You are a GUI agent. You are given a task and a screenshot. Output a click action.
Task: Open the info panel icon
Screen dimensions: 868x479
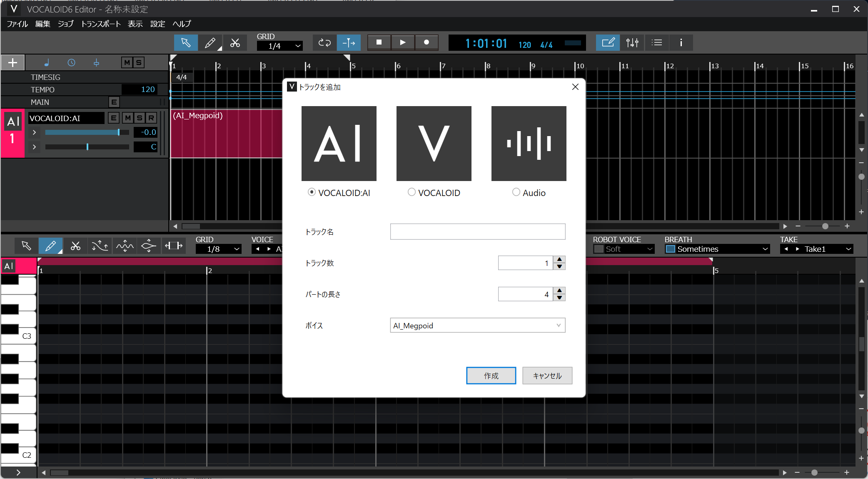click(681, 42)
